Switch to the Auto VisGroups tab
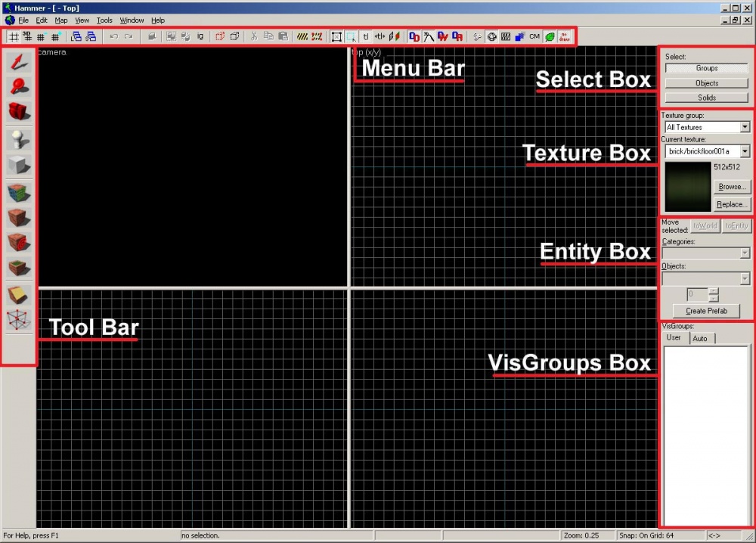Viewport: 756px width, 543px height. (700, 338)
